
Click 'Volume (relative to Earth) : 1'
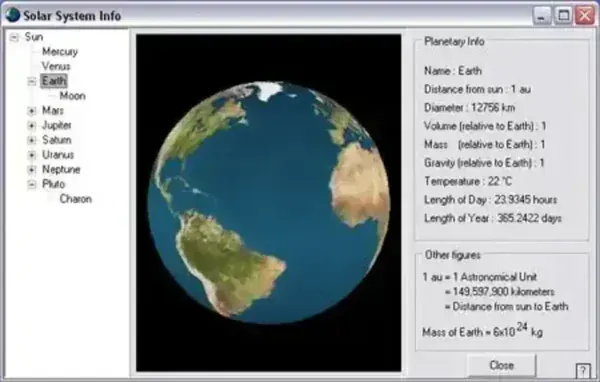pos(485,126)
